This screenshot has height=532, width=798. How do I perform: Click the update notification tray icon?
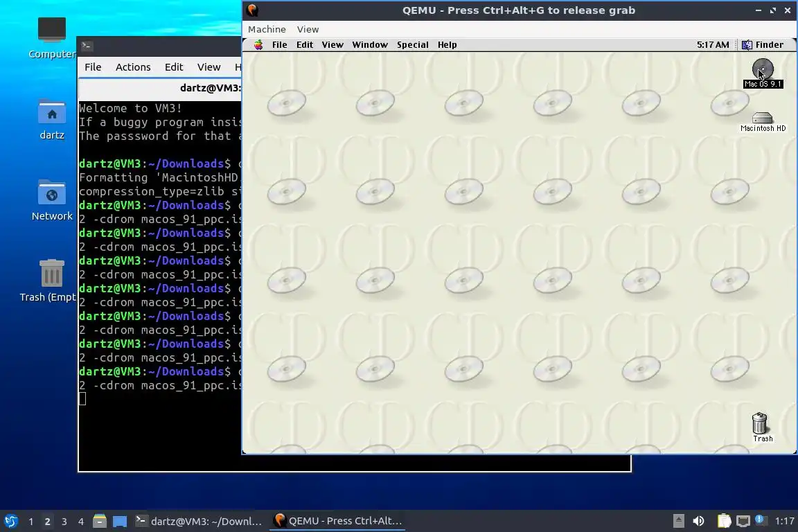760,520
